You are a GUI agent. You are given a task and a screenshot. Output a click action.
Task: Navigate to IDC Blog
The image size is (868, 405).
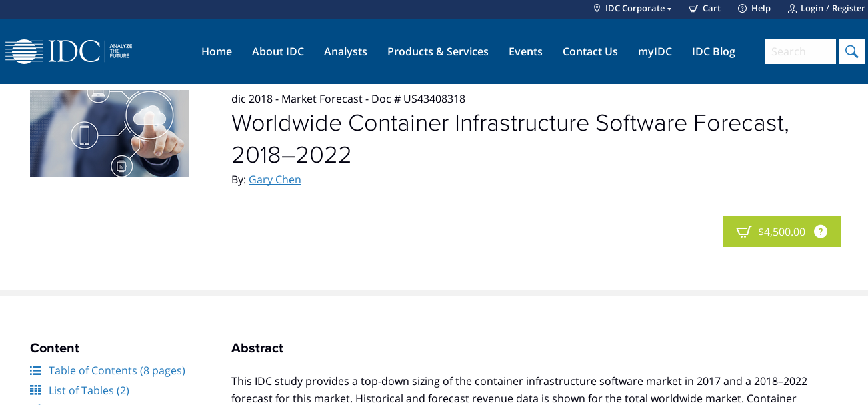coord(713,51)
